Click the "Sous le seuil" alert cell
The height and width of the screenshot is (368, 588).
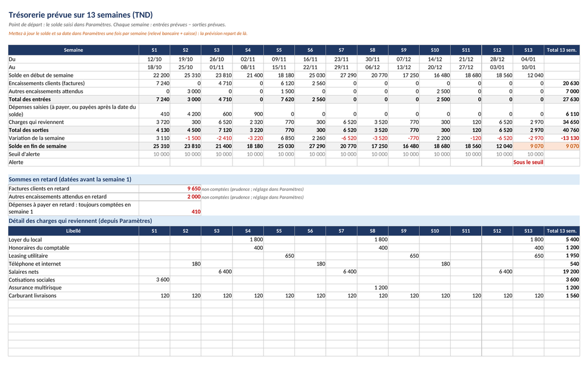(x=528, y=162)
